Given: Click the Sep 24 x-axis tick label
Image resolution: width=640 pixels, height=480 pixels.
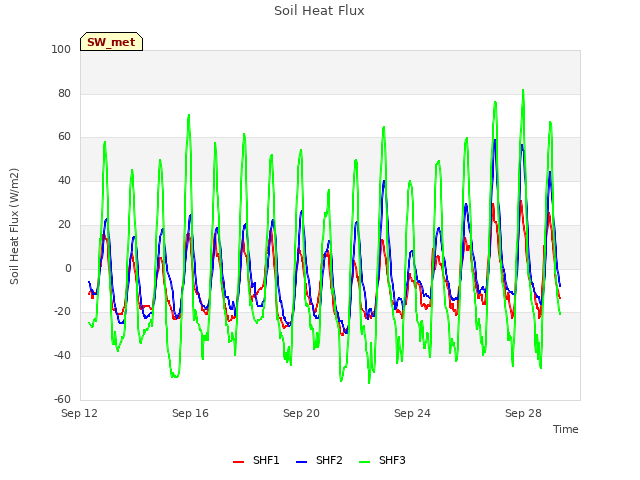Looking at the screenshot, I should (x=412, y=413).
